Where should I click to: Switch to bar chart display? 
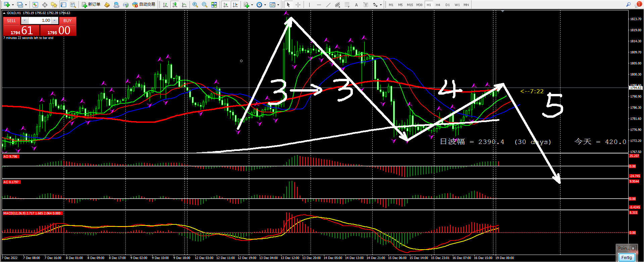pos(165,5)
